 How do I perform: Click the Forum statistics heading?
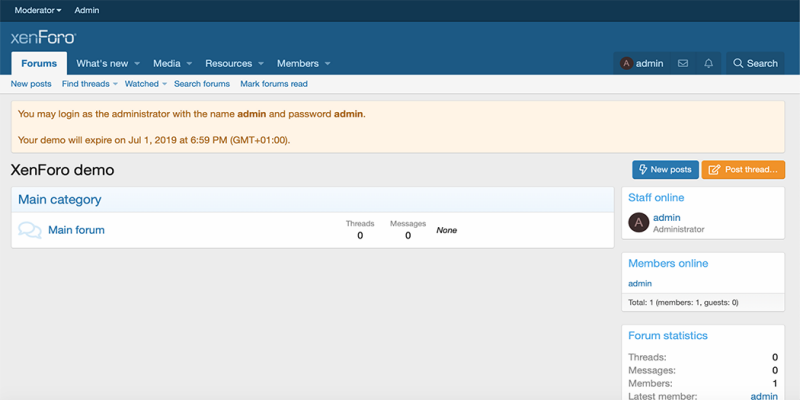[668, 336]
